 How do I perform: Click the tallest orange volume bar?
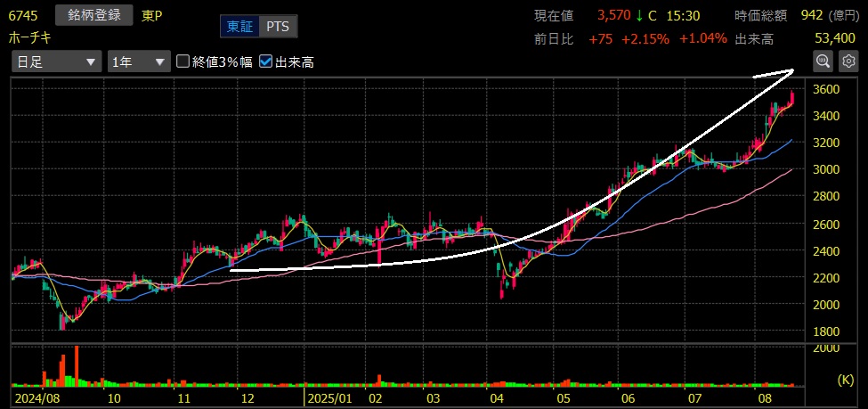coord(77,365)
